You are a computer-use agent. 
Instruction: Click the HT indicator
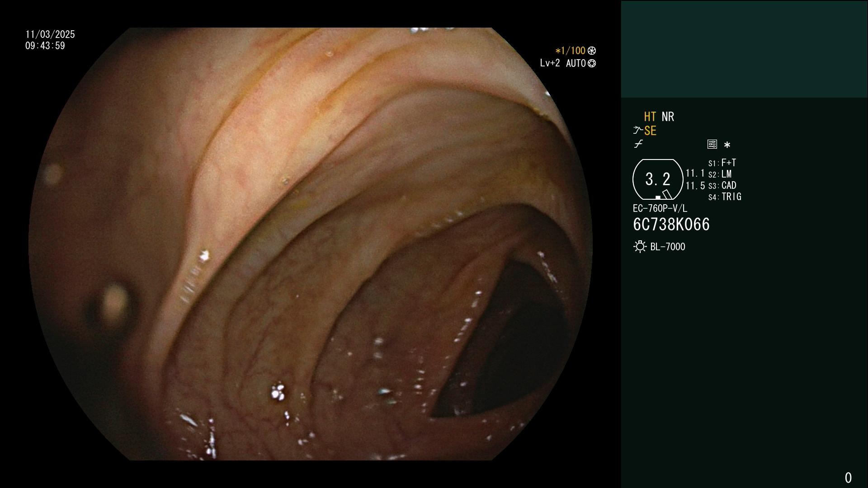(x=650, y=117)
